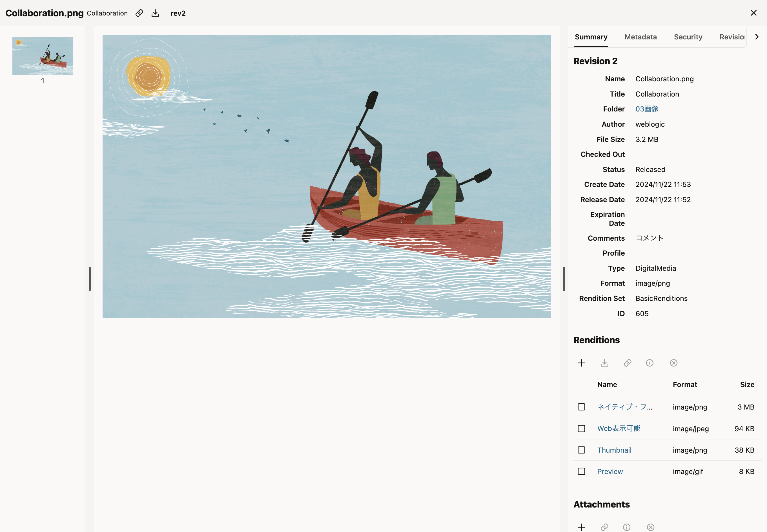Copy link icon next to Collaboration title

click(x=139, y=13)
